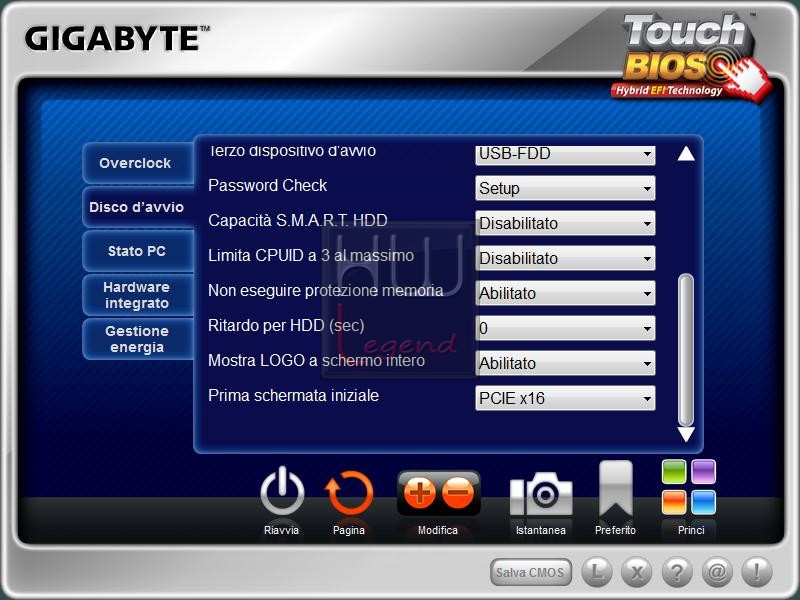Click the Riavvia power icon
The image size is (800, 600).
[x=282, y=492]
